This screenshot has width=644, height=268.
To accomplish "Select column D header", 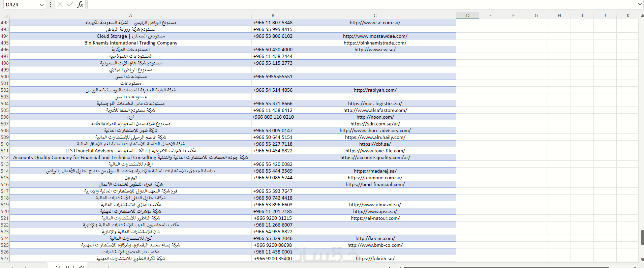I will point(467,16).
